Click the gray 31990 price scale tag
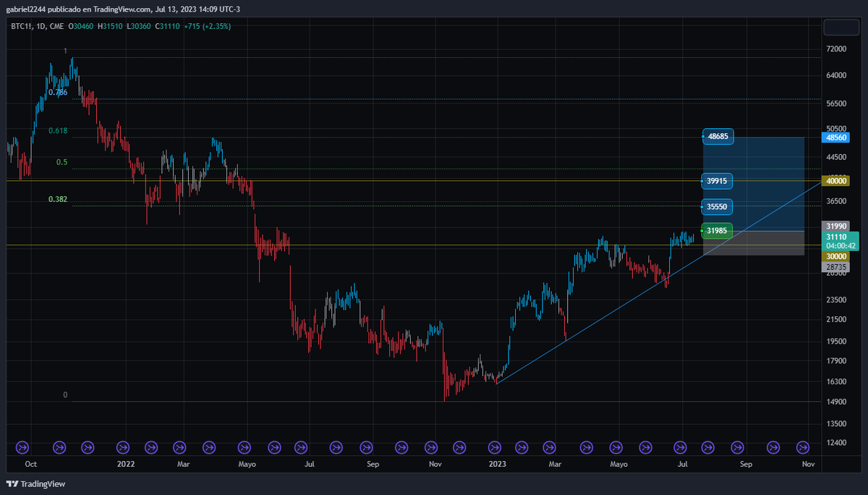Viewport: 868px width, 495px height. [x=836, y=226]
